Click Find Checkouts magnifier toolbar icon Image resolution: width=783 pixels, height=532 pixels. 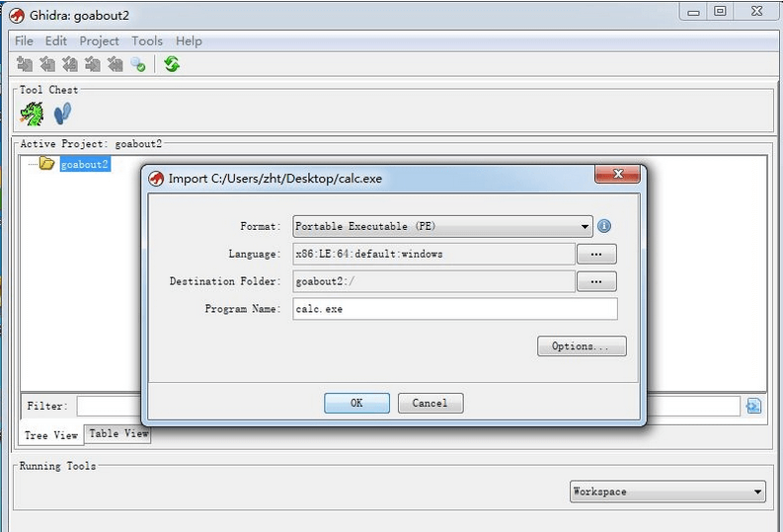138,64
